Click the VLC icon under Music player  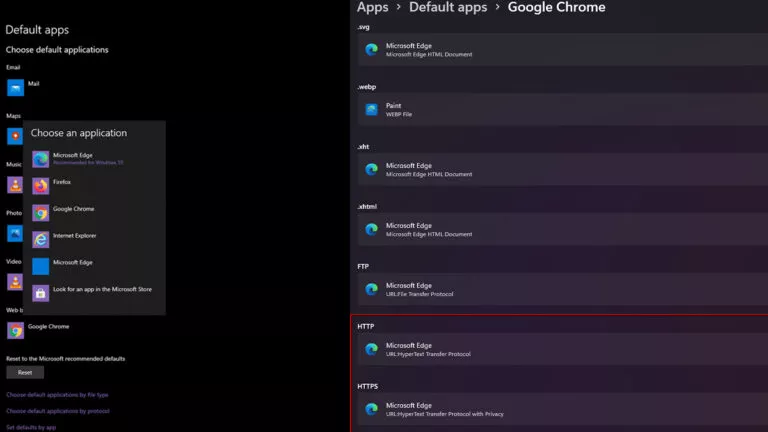tap(15, 185)
